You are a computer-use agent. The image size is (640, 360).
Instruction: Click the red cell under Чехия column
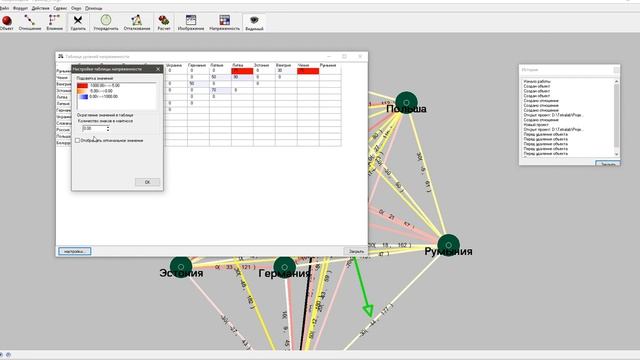click(x=308, y=71)
